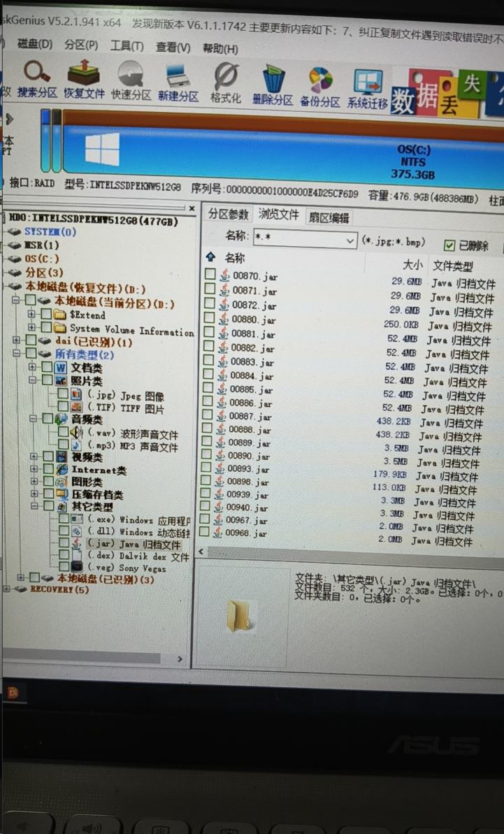Tick the checkbox next to 00968.jar
The width and height of the screenshot is (504, 834).
point(204,532)
